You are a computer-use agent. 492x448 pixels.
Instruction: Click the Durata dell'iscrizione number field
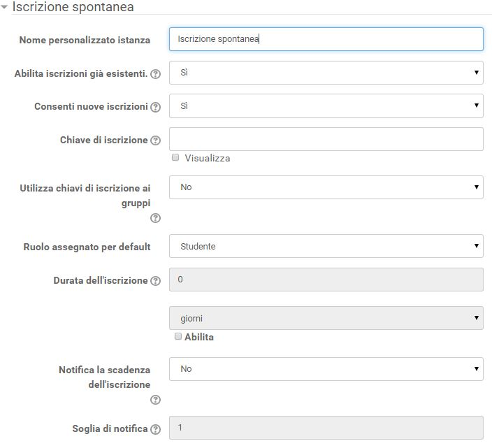[326, 280]
